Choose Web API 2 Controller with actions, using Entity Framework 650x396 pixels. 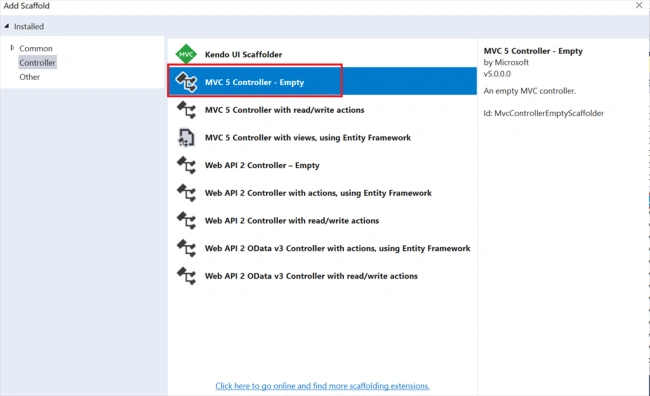pyautogui.click(x=322, y=193)
